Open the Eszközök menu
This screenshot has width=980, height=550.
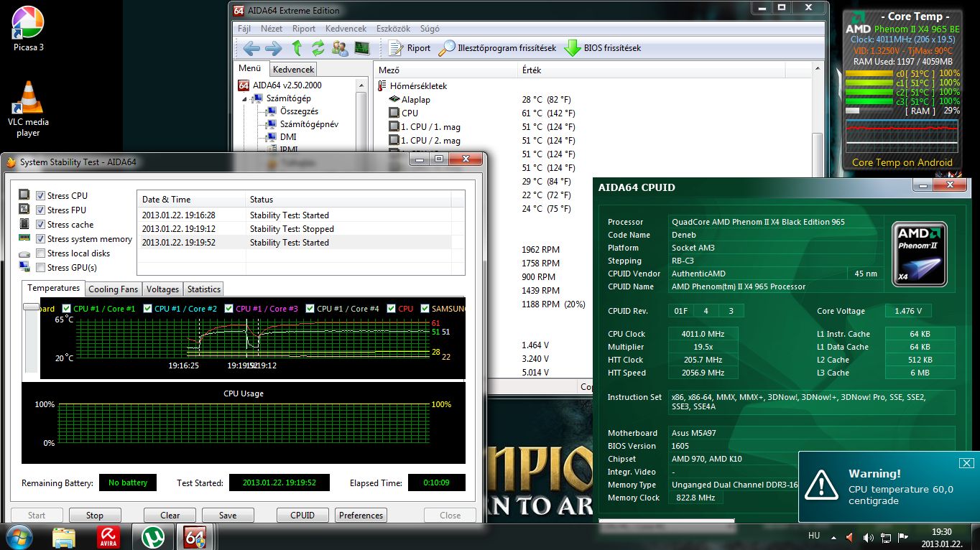point(393,29)
